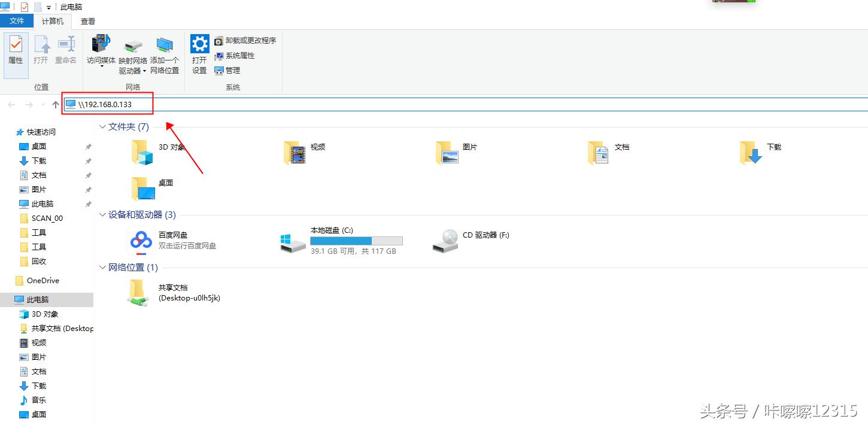Open the 3D 对象 folder icon
868x425 pixels.
[142, 153]
